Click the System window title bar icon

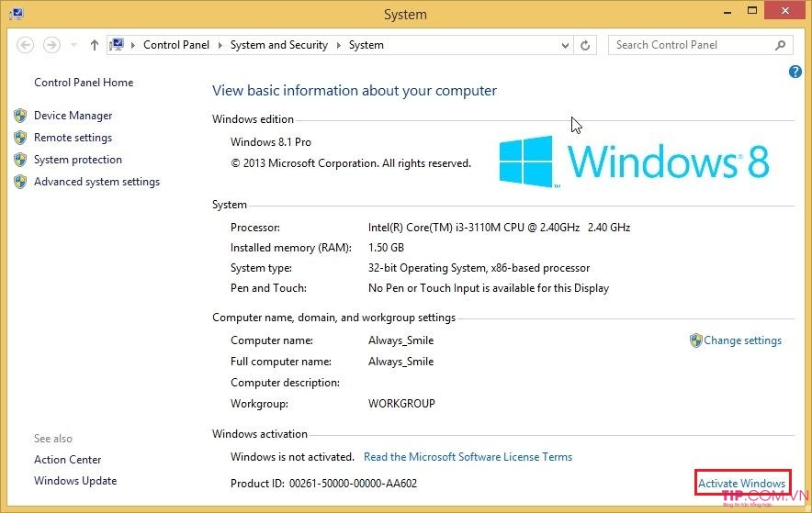(16, 13)
